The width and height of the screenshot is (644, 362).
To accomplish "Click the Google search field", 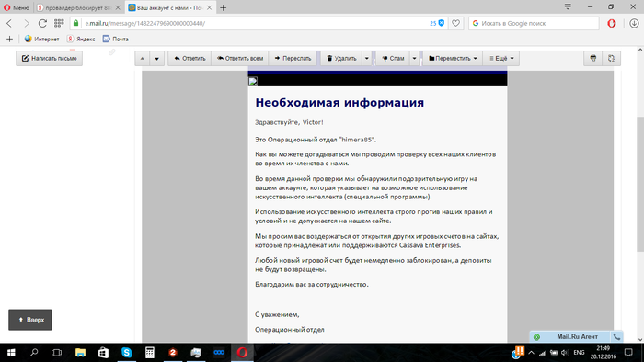I will pos(534,23).
